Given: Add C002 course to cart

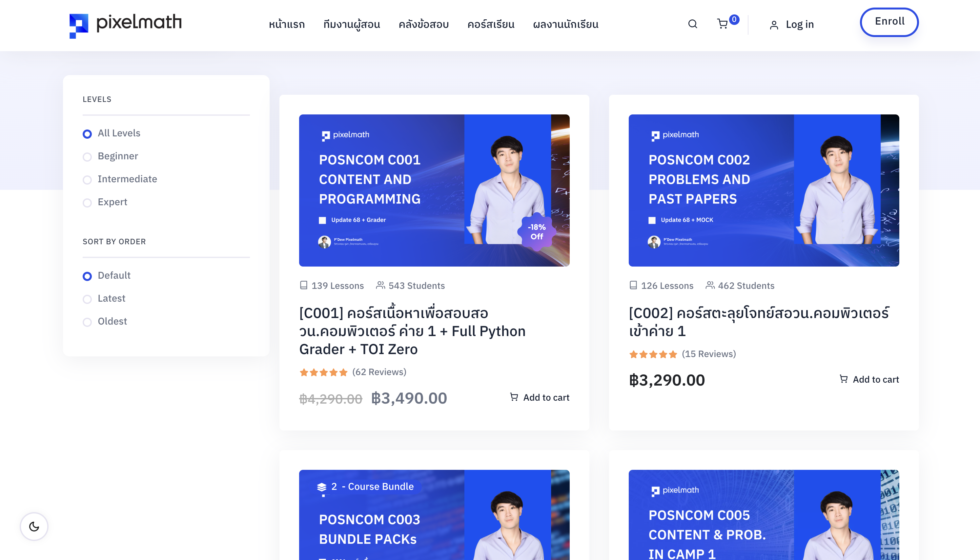Looking at the screenshot, I should (x=869, y=379).
